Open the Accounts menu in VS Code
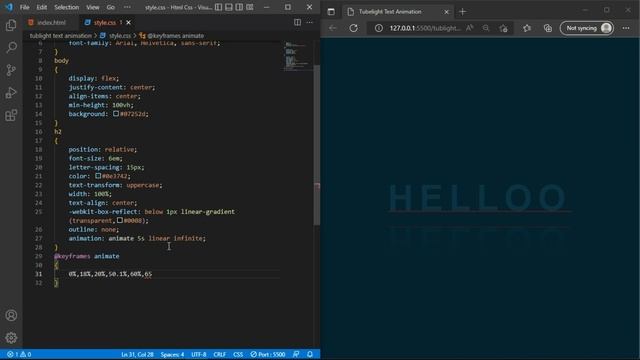Screen dimensions: 640x360 [x=11, y=315]
